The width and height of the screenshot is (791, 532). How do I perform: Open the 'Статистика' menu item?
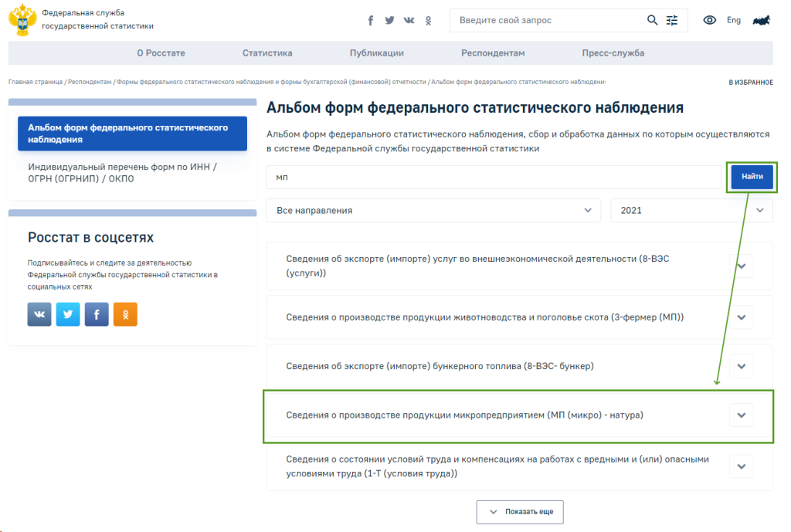267,53
